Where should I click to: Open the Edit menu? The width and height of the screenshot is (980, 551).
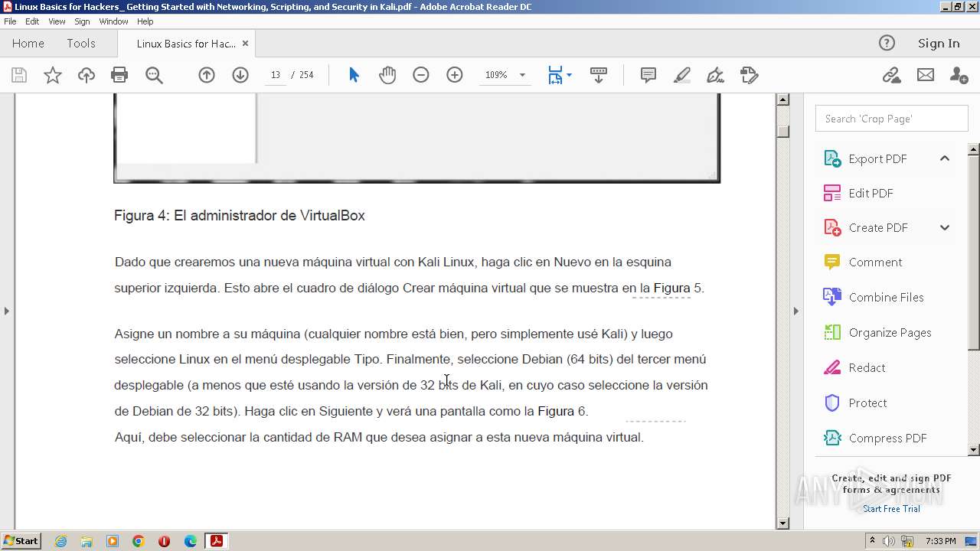click(x=32, y=21)
